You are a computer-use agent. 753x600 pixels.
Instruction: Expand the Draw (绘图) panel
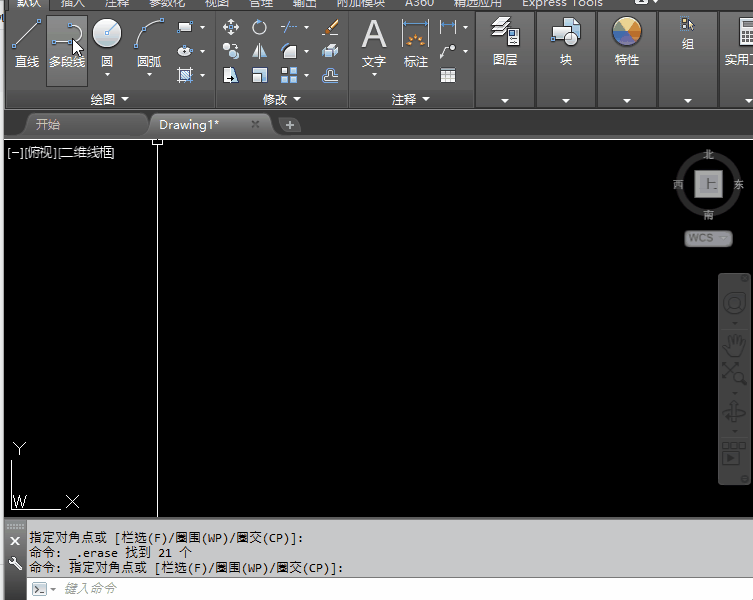[109, 100]
